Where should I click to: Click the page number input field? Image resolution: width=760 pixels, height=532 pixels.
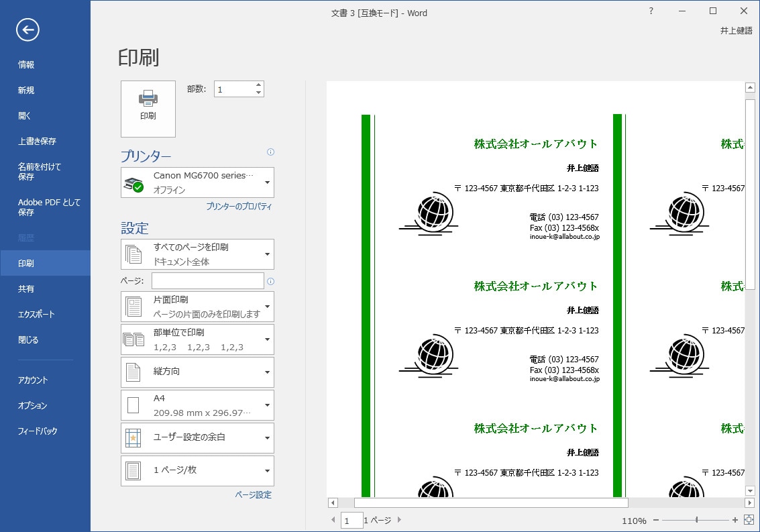tap(351, 520)
